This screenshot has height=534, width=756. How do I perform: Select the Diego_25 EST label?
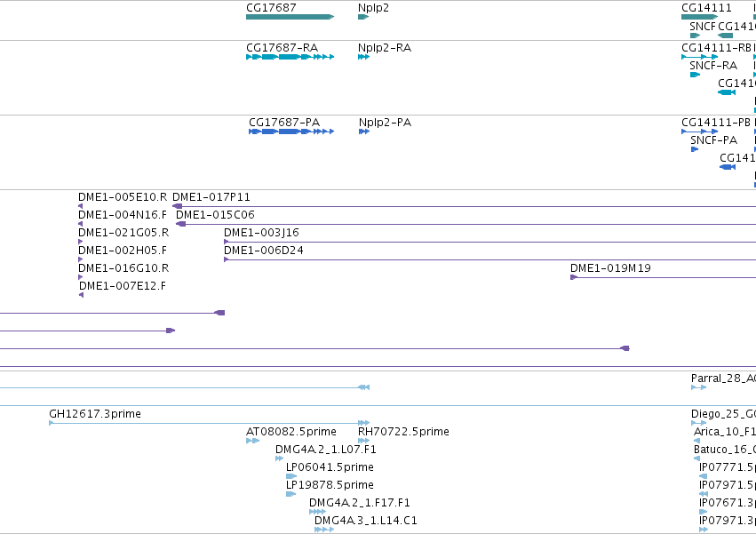[723, 415]
